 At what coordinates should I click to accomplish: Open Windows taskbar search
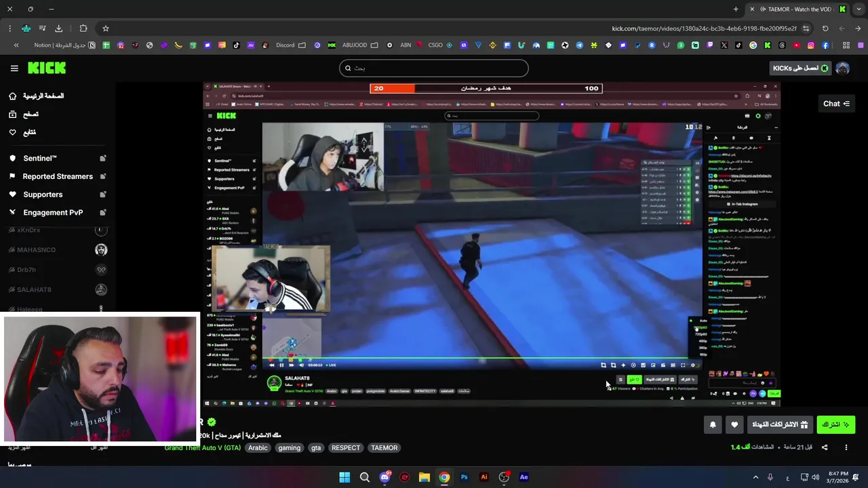(x=365, y=477)
